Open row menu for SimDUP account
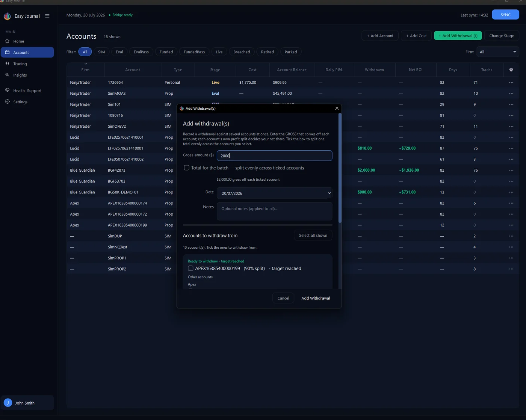 click(511, 236)
